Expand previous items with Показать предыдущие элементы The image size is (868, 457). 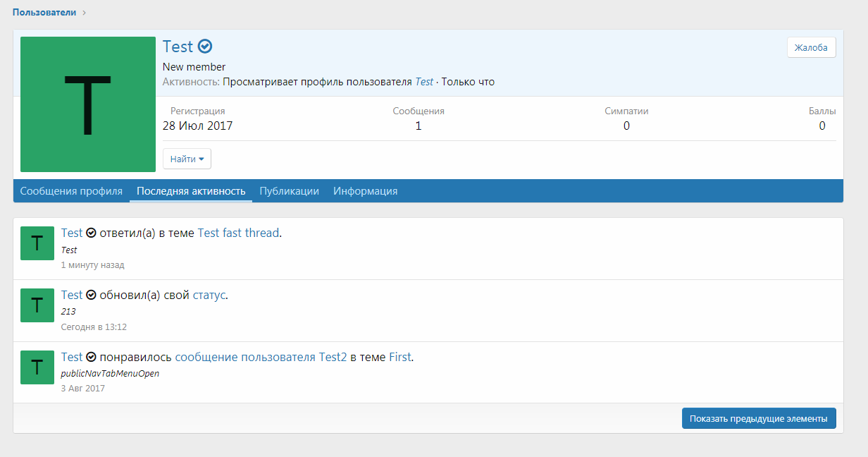click(758, 418)
